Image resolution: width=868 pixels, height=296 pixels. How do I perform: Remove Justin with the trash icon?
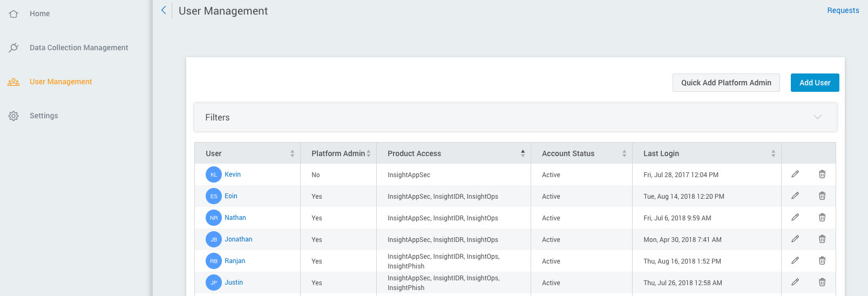(x=822, y=282)
